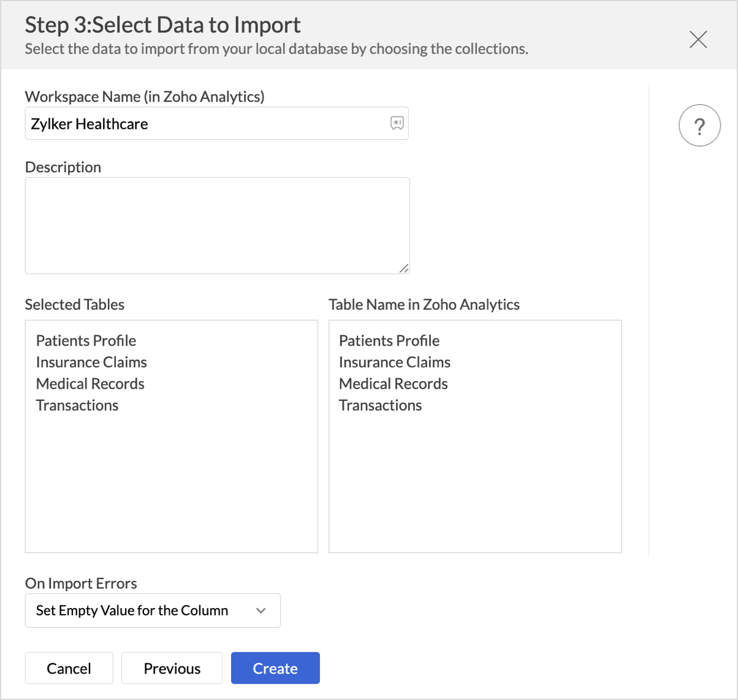The image size is (738, 700).
Task: Focus the Description text area
Action: click(217, 225)
